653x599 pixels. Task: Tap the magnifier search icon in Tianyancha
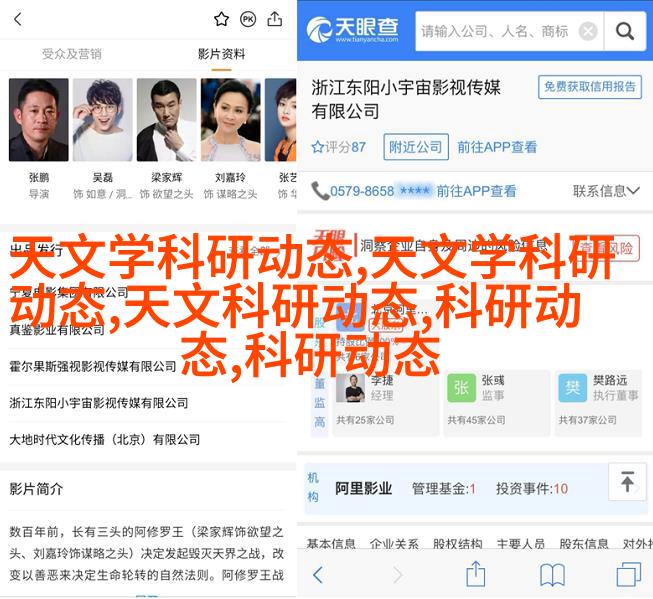pos(625,31)
